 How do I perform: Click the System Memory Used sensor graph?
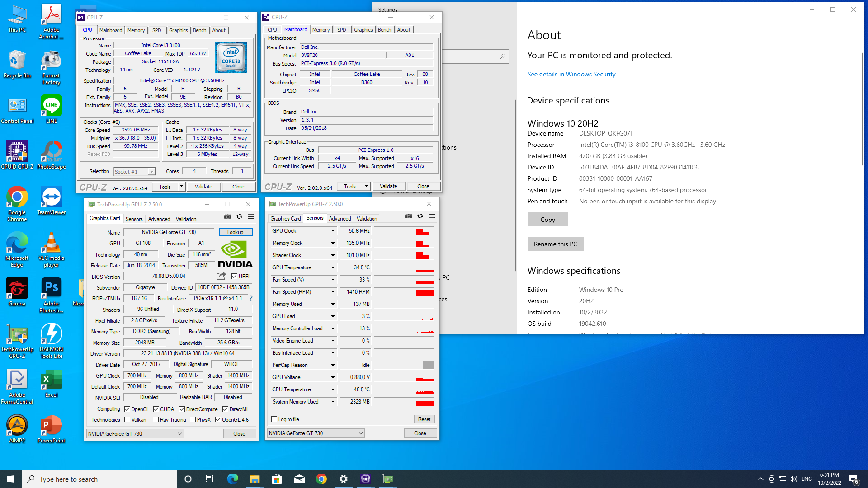404,402
